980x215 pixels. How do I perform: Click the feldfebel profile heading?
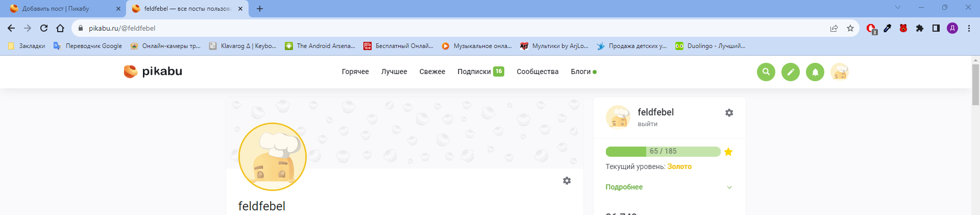pyautogui.click(x=262, y=206)
